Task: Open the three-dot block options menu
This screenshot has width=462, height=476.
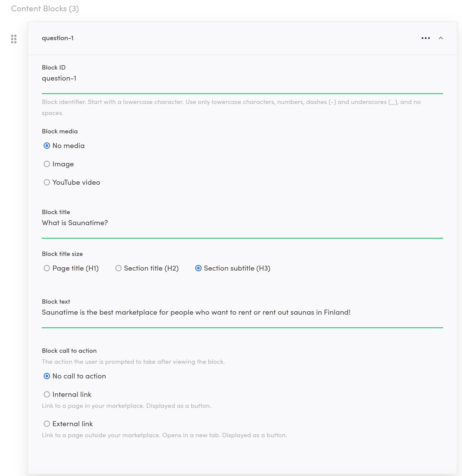Action: [425, 38]
